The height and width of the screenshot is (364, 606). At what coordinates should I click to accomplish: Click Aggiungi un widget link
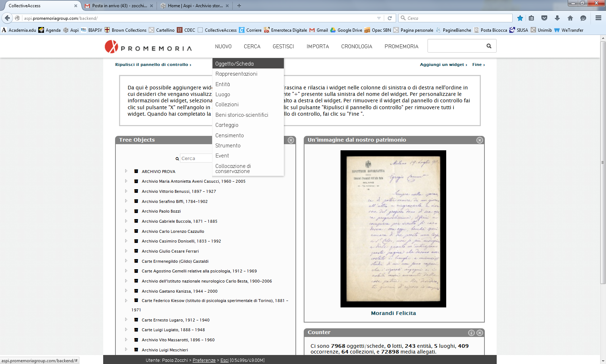tap(443, 65)
